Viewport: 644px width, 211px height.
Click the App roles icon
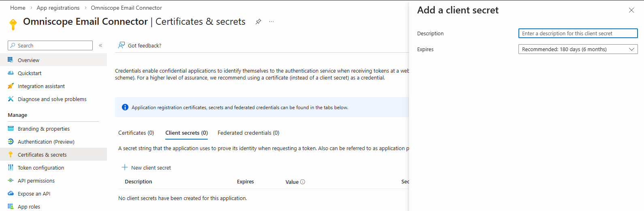[11, 207]
